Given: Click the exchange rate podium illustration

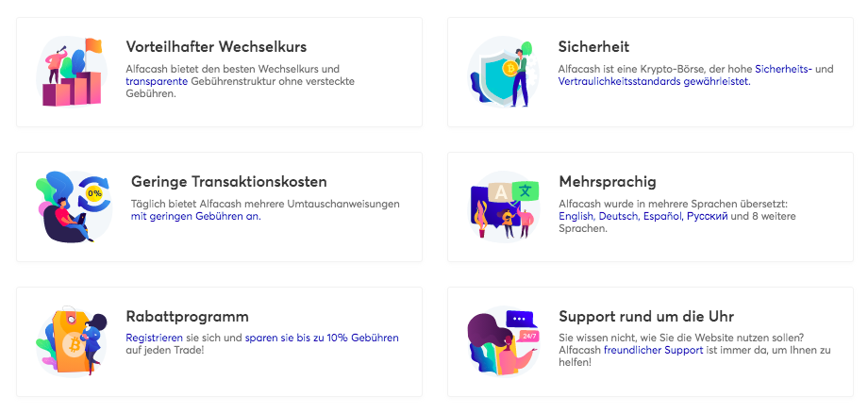Looking at the screenshot, I should click(72, 72).
